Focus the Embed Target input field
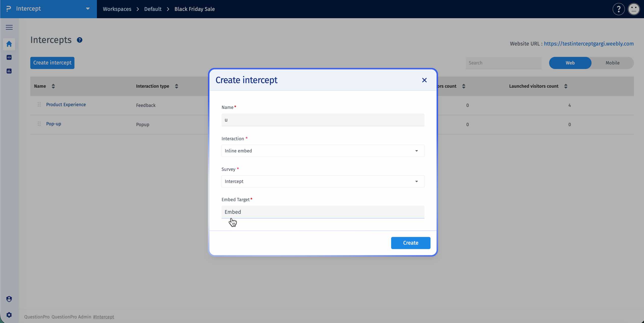 click(x=323, y=212)
